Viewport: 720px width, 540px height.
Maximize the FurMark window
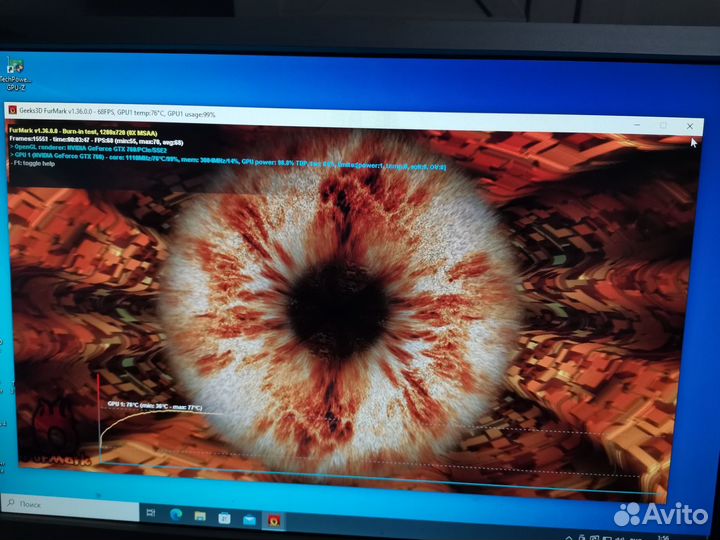tap(663, 125)
